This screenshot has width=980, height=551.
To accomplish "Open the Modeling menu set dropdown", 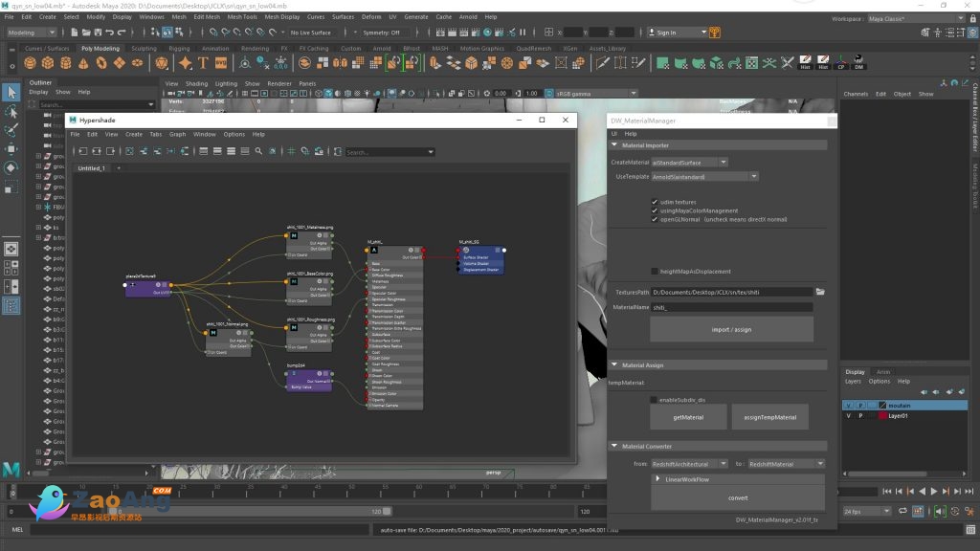I will point(31,33).
